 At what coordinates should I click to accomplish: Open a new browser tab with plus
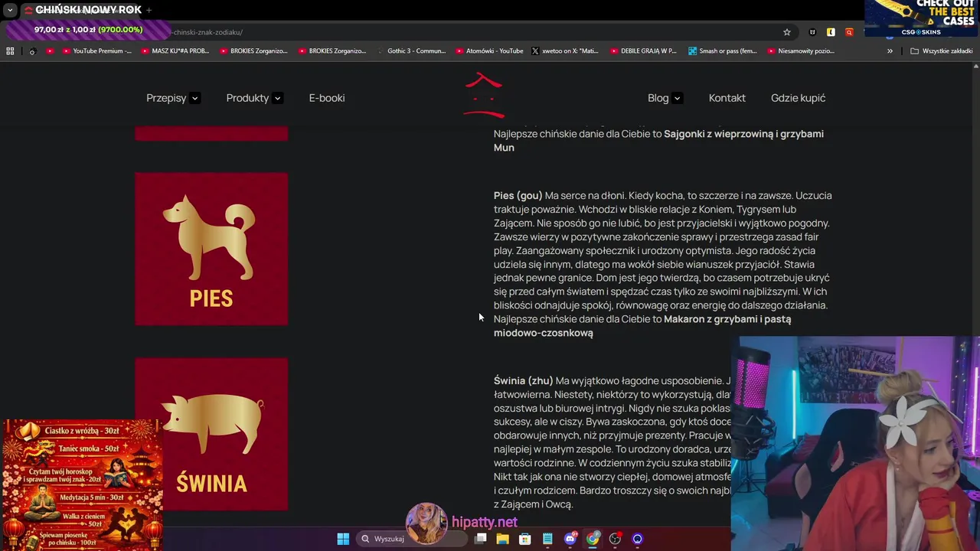(149, 10)
